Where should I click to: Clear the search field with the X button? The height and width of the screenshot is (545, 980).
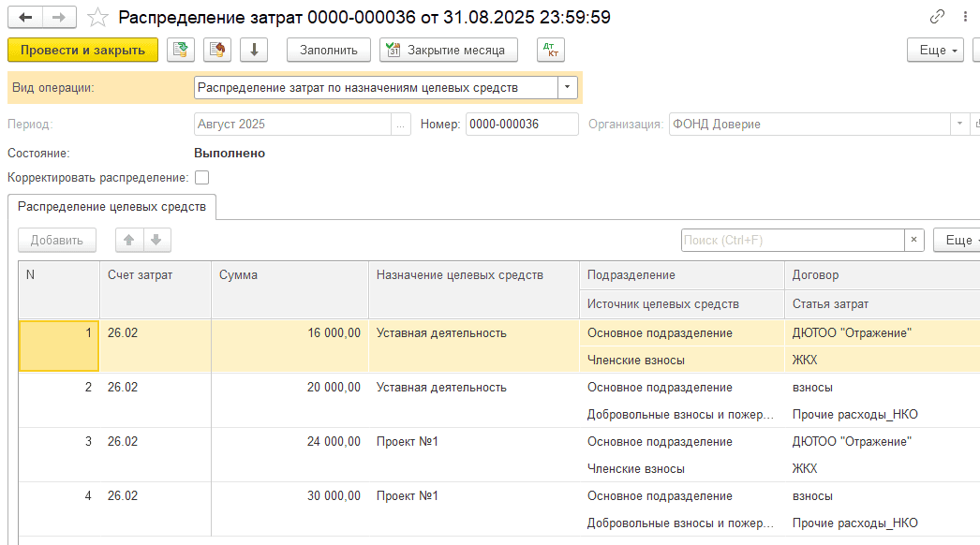[913, 240]
